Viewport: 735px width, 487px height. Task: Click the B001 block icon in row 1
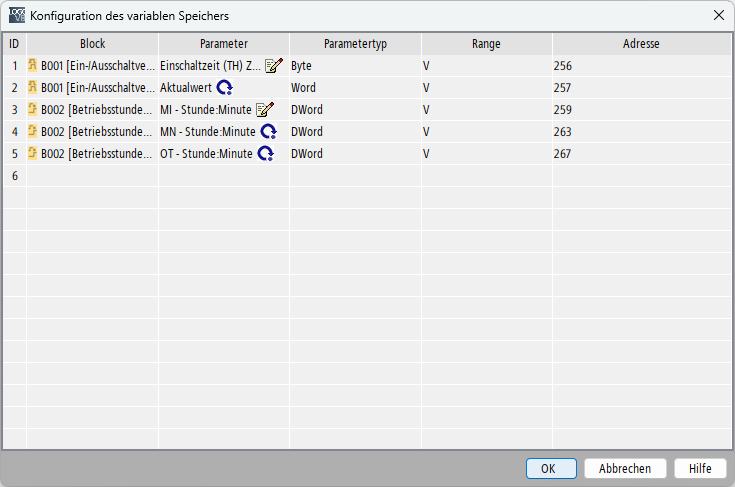[33, 66]
